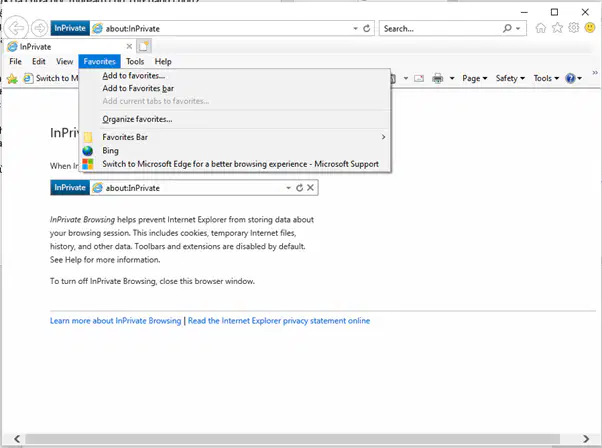This screenshot has height=448, width=602.
Task: Click the horizontal scrollbar thumb
Action: coord(293,439)
